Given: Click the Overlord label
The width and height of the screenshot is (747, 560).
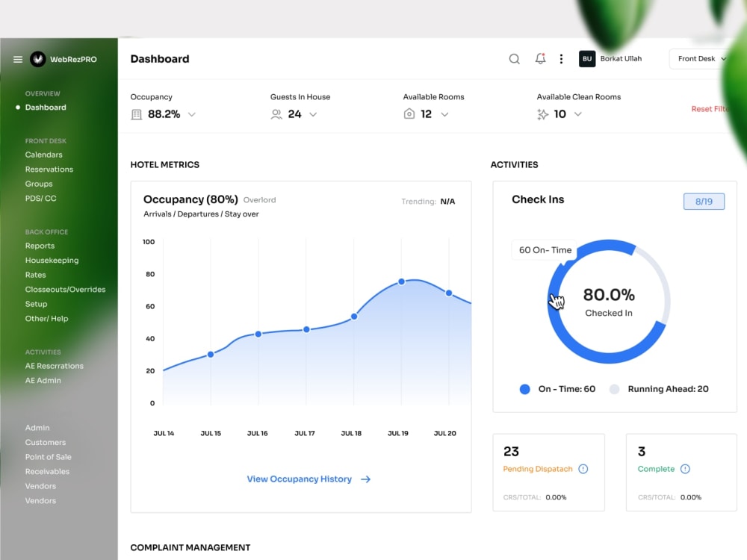Looking at the screenshot, I should [x=260, y=200].
